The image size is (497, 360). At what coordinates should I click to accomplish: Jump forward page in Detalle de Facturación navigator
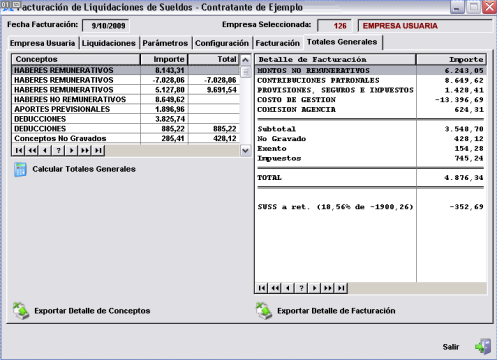(x=328, y=288)
